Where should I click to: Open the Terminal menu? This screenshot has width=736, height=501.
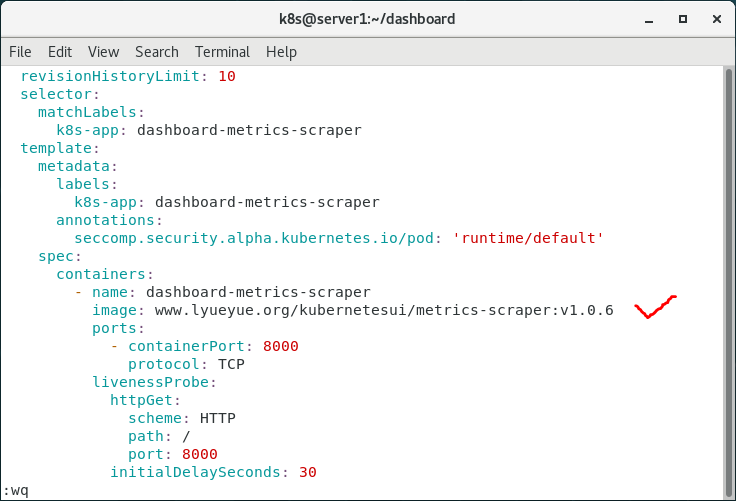point(222,52)
